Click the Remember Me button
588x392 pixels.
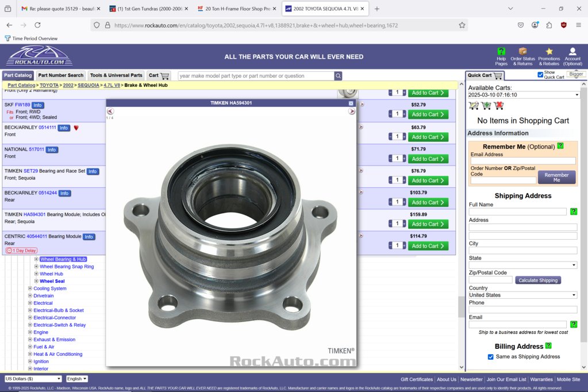coord(556,178)
